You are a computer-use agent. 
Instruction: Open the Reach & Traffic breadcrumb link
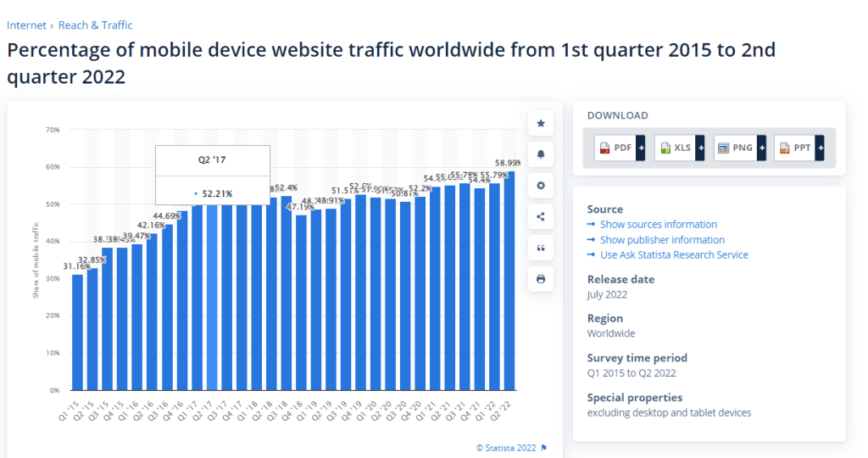pos(95,25)
